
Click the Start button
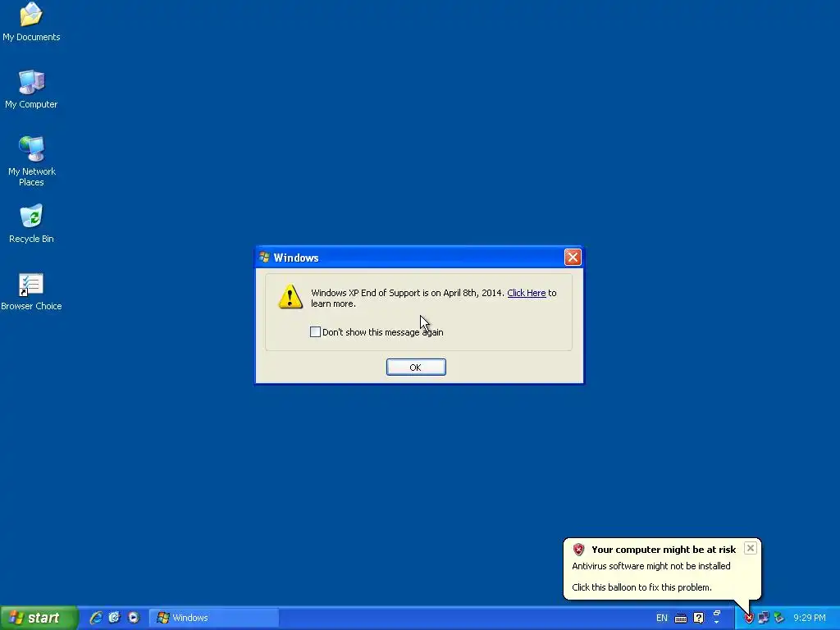click(39, 618)
